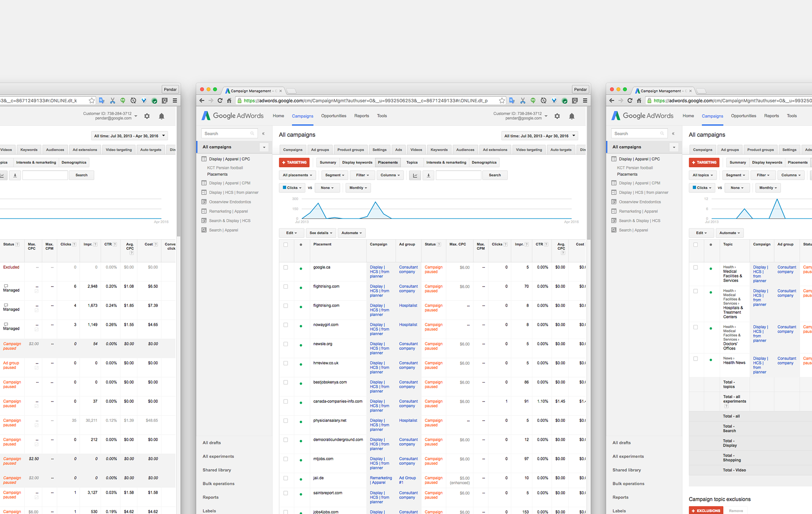Click blue Clicks metric swatch in middle window
This screenshot has height=514, width=812.
285,188
